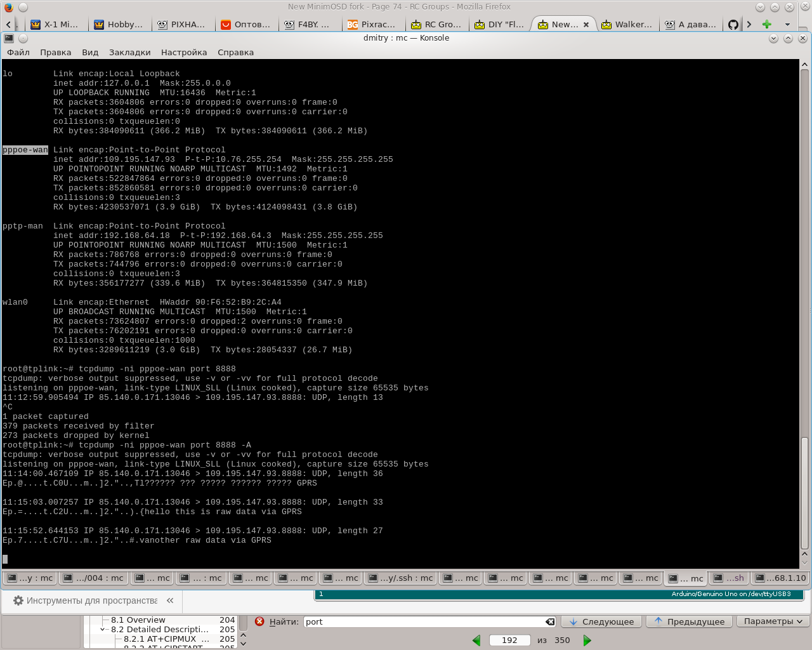Click the page number field showing 192
This screenshot has height=650, width=812.
[509, 640]
